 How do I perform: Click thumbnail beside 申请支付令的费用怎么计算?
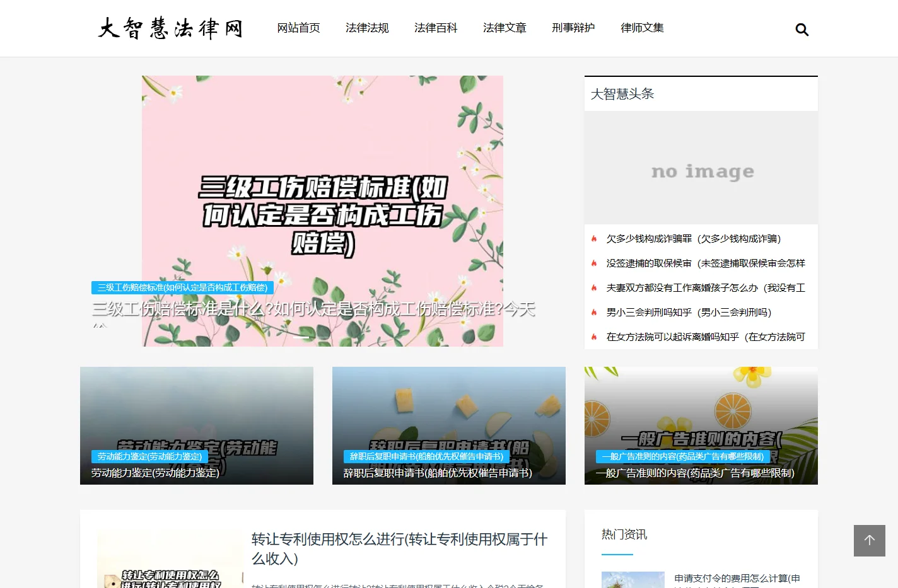click(633, 580)
